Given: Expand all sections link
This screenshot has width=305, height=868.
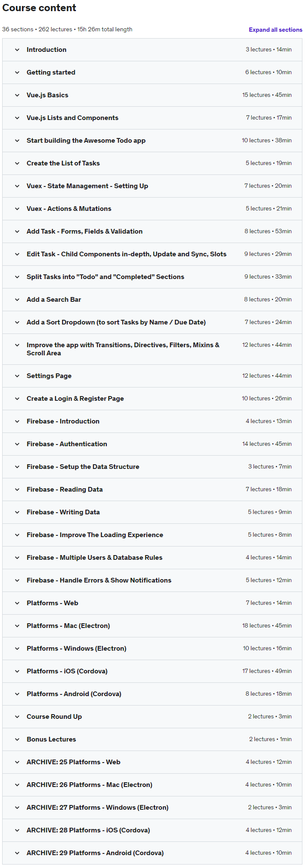Looking at the screenshot, I should [x=275, y=30].
